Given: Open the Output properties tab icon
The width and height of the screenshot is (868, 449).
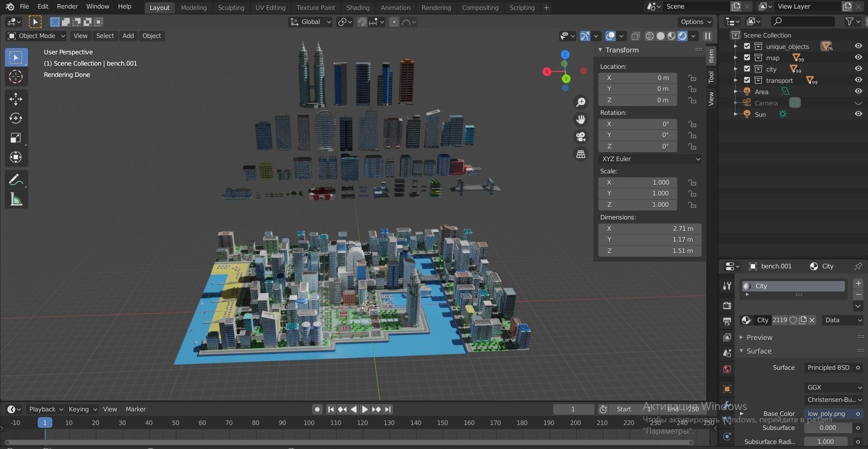Looking at the screenshot, I should pyautogui.click(x=727, y=321).
